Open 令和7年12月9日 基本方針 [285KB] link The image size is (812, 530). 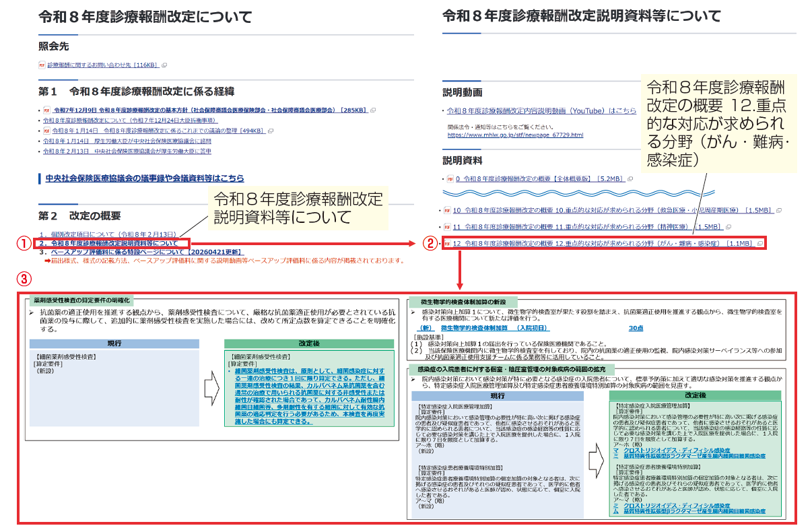[x=211, y=109]
